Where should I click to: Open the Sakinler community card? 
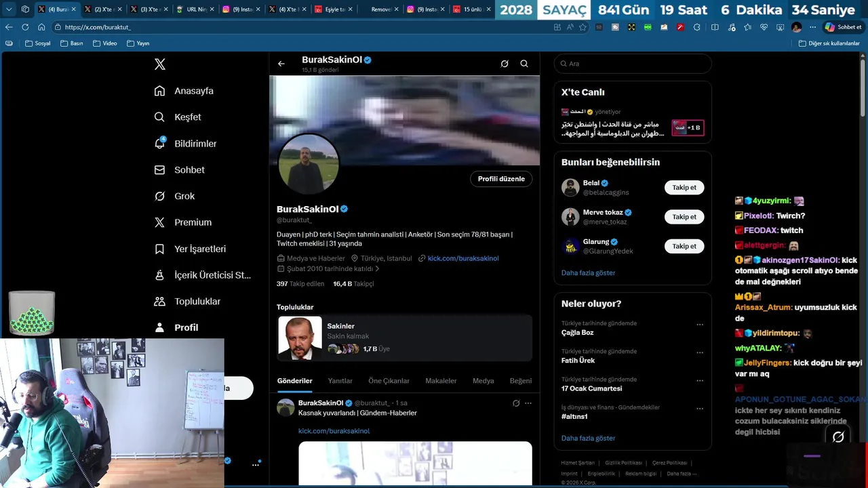tap(405, 338)
